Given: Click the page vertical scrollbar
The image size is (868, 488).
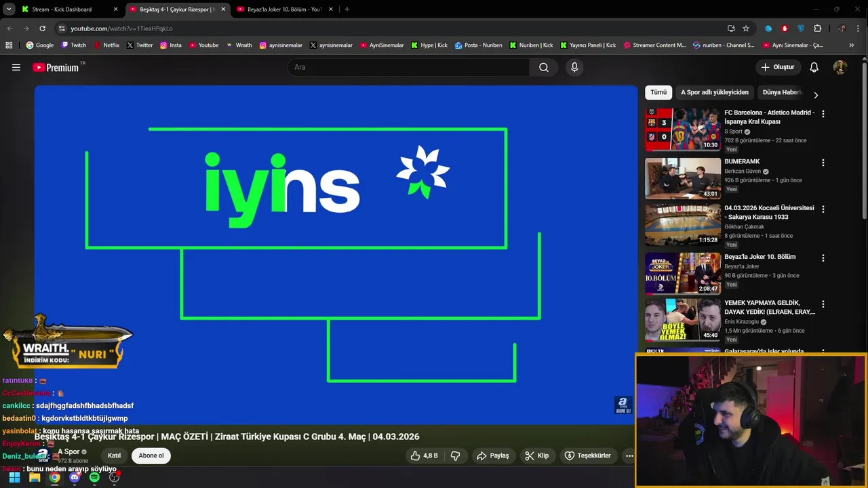Looking at the screenshot, I should click(x=864, y=142).
